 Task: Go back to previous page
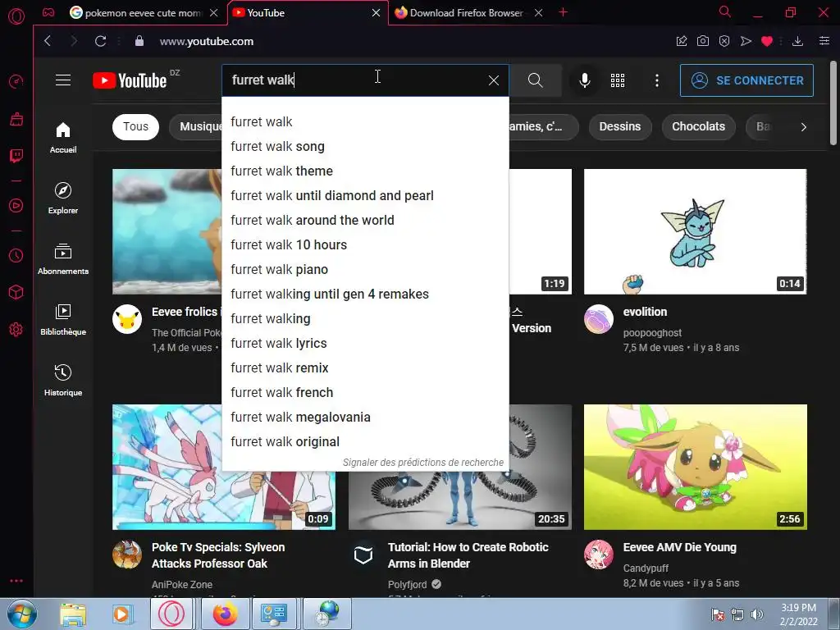click(48, 41)
